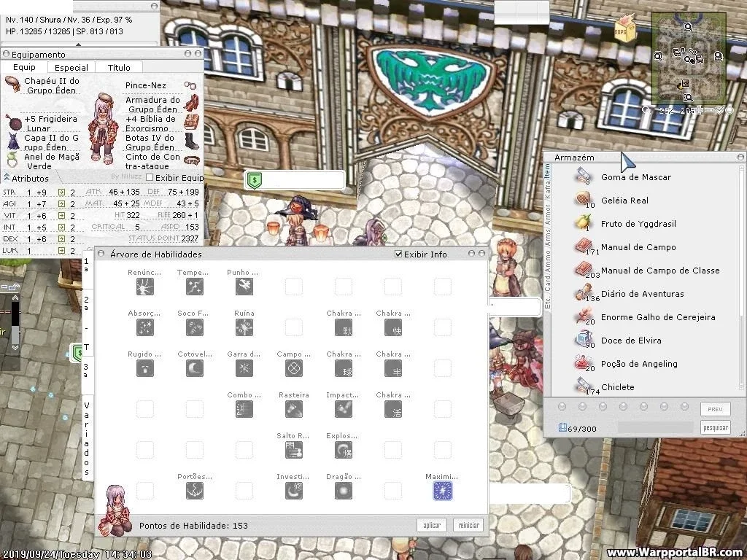Screen dimensions: 747x560
Task: Open the Título tab
Action: [119, 68]
